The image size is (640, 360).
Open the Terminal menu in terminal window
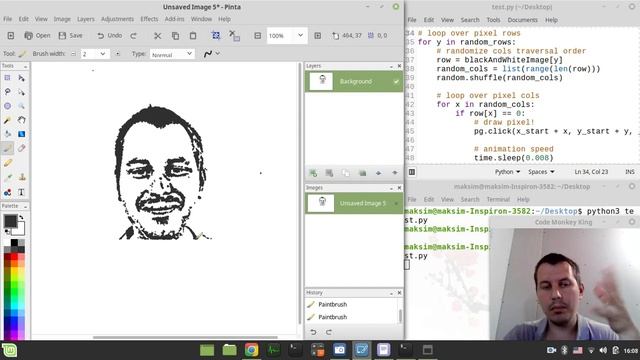click(498, 199)
